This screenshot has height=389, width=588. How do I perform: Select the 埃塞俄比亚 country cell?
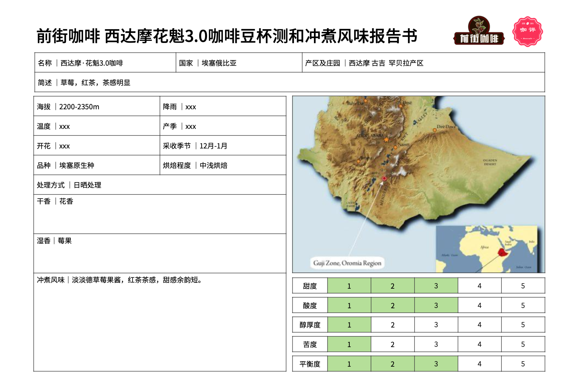[239, 63]
